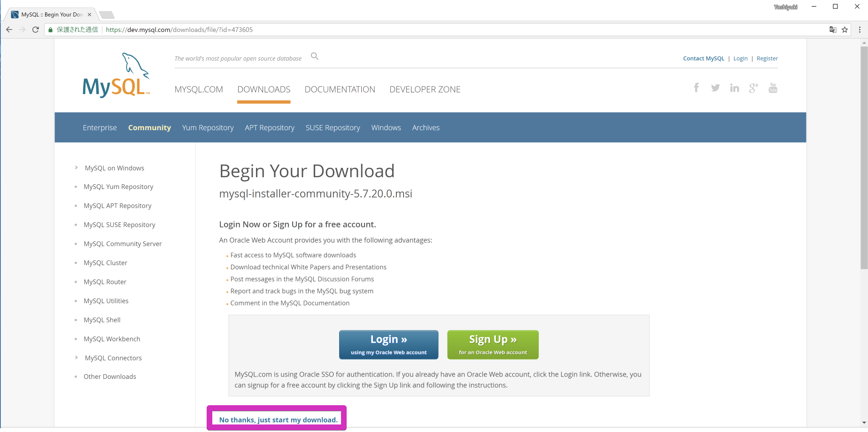Open MySQL's Facebook page icon
The width and height of the screenshot is (868, 432).
[697, 87]
